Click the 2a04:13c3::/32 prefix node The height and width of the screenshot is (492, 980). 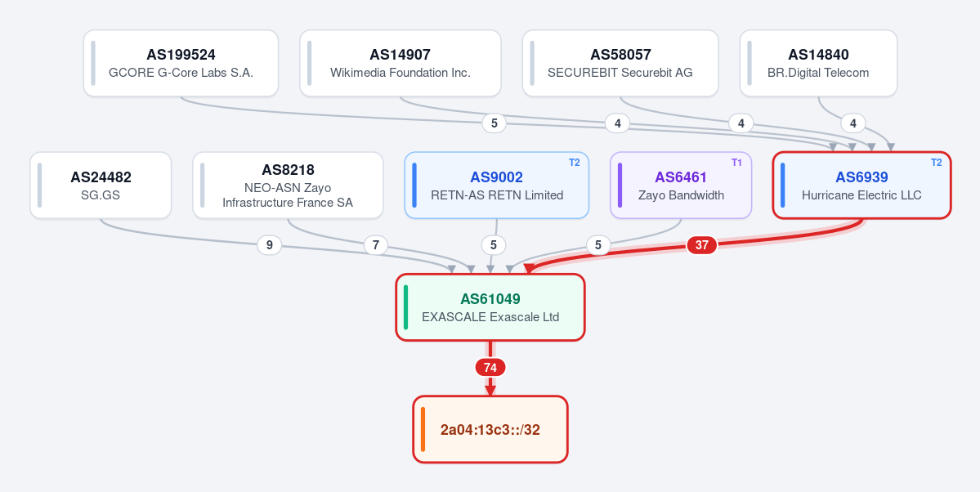(x=490, y=429)
